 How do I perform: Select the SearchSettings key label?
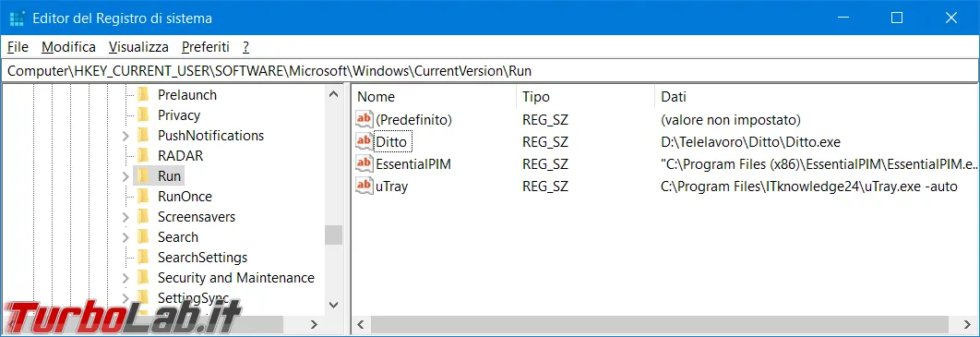tap(202, 258)
